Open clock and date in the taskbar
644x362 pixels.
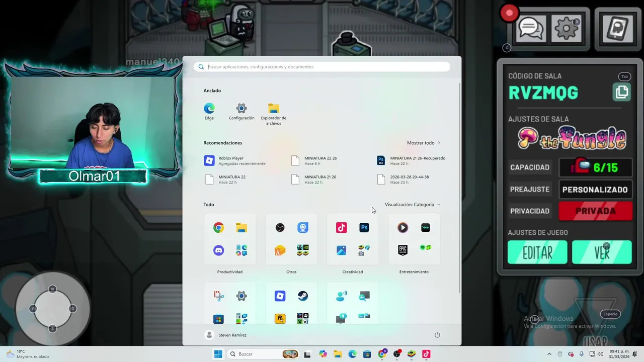point(619,354)
